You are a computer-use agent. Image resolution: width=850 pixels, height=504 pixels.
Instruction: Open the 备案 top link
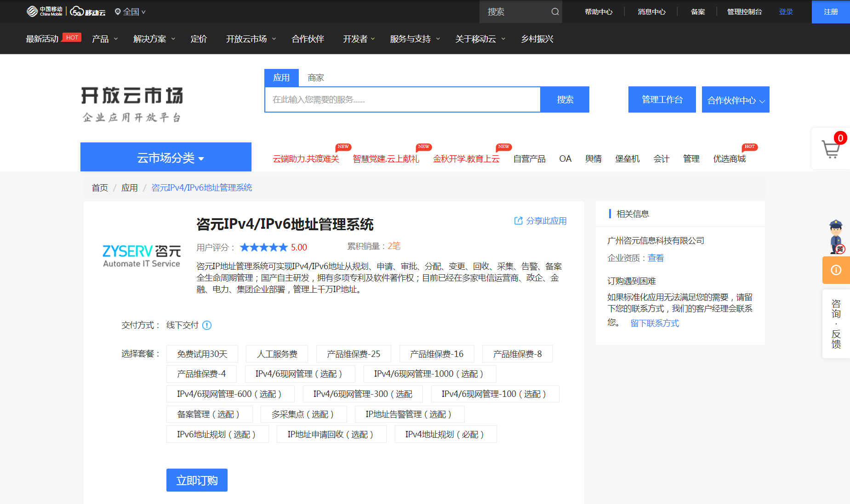698,12
